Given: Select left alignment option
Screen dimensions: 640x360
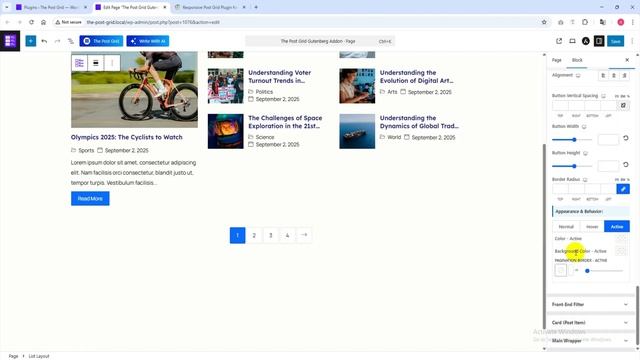Looking at the screenshot, I should [603, 76].
